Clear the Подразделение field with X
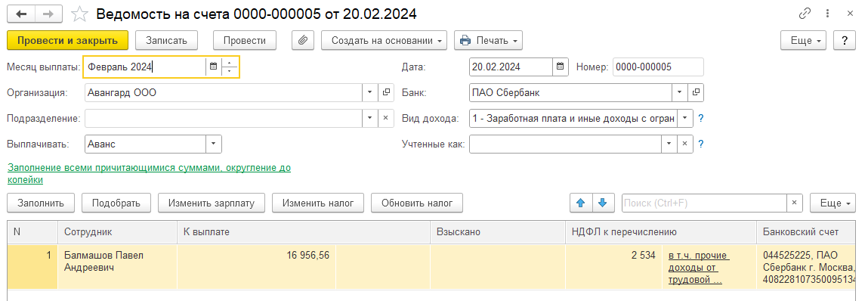 [386, 118]
